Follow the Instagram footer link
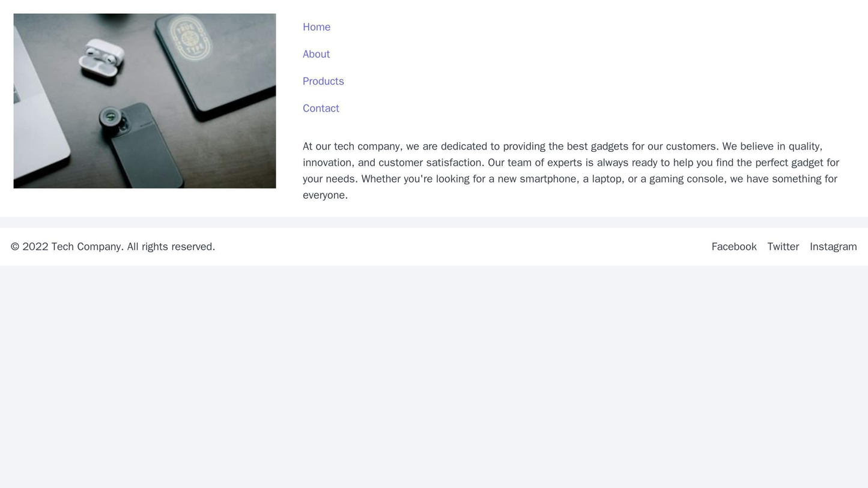Screen dimensions: 868x488 (x=833, y=247)
